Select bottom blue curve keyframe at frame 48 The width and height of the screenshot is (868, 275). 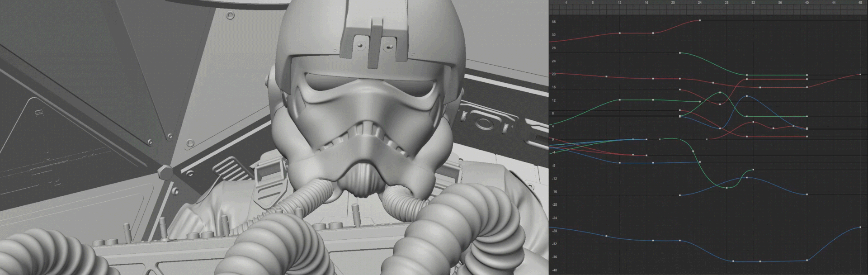[x=860, y=227]
